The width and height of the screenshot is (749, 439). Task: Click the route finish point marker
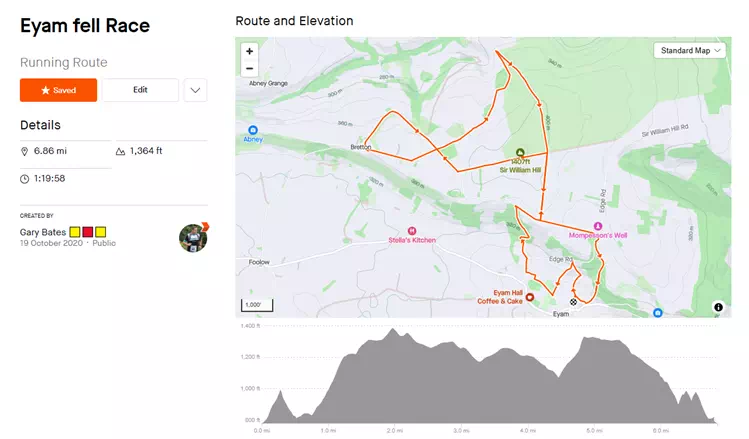573,301
